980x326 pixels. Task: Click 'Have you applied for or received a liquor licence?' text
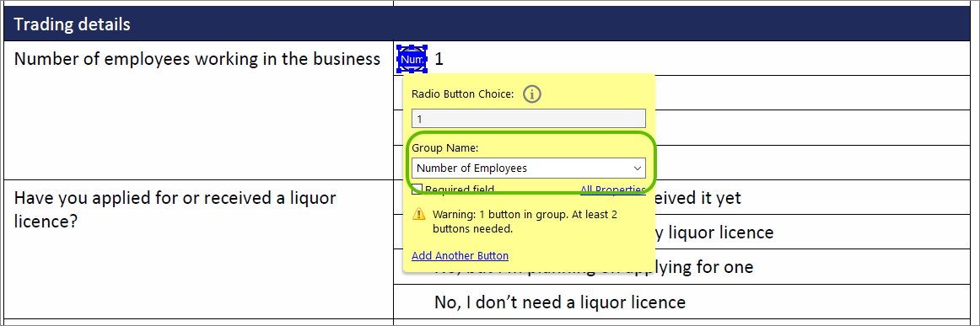pos(175,209)
